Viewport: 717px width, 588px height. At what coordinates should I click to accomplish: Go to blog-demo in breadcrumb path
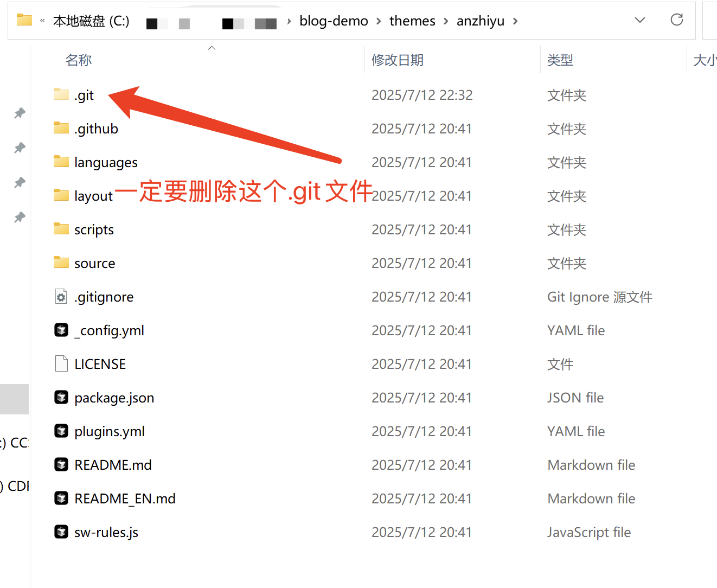pos(334,21)
